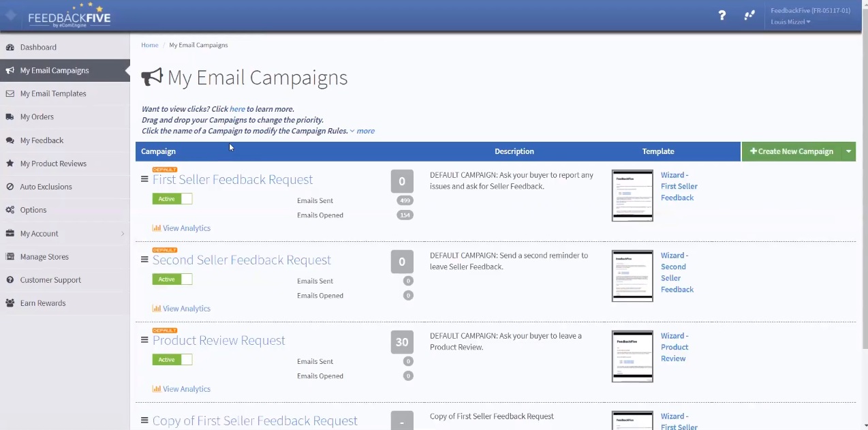This screenshot has height=430, width=868.
Task: Click the envelope icon beside My Email Templates
Action: [10, 93]
